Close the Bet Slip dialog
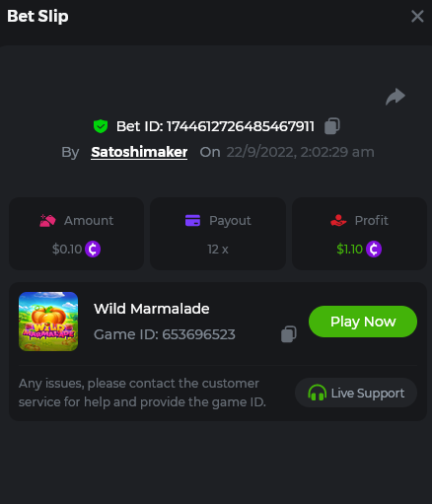This screenshot has height=504, width=432. click(417, 16)
